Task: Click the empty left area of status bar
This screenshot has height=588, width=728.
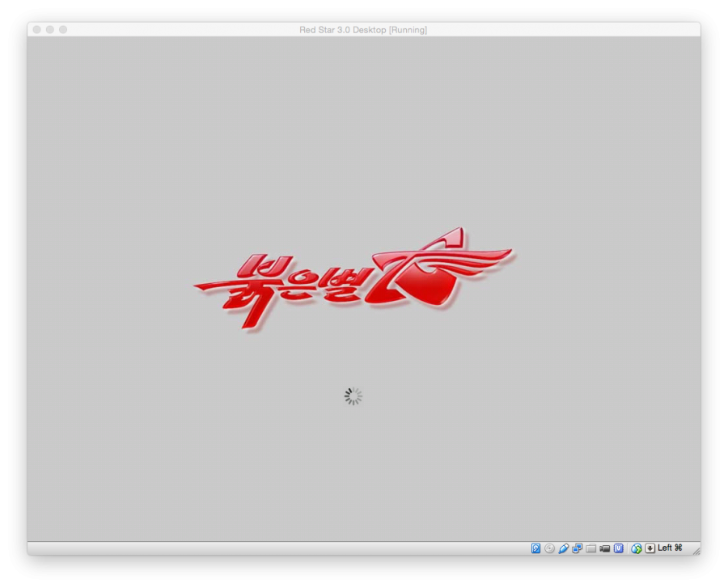Action: coord(243,548)
